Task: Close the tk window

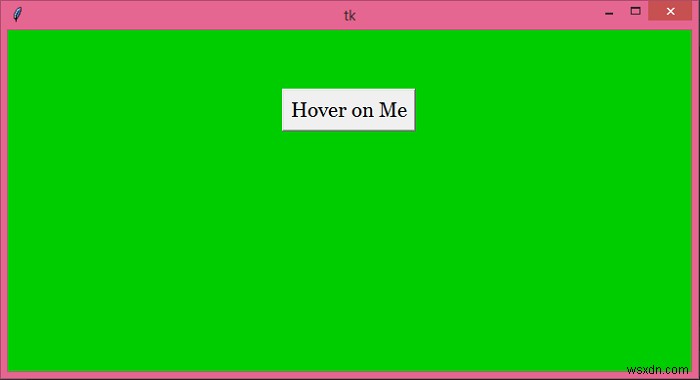Action: (x=671, y=11)
